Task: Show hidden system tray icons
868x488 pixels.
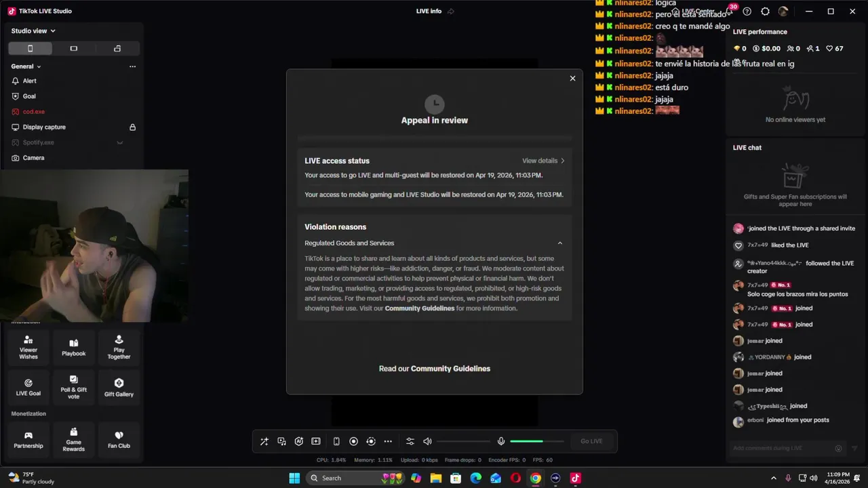Action: (x=773, y=478)
